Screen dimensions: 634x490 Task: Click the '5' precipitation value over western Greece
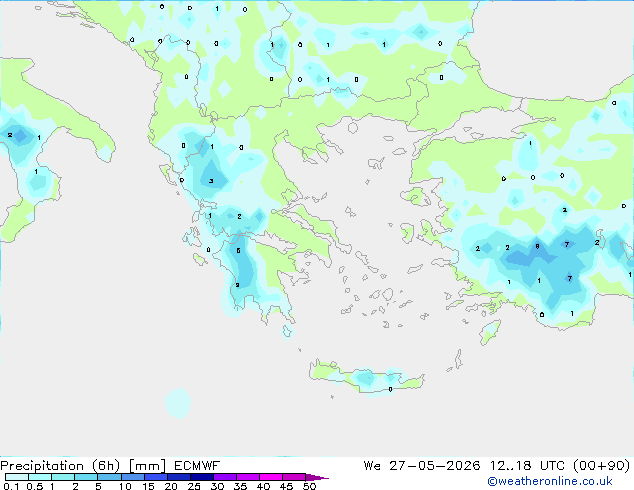point(239,251)
